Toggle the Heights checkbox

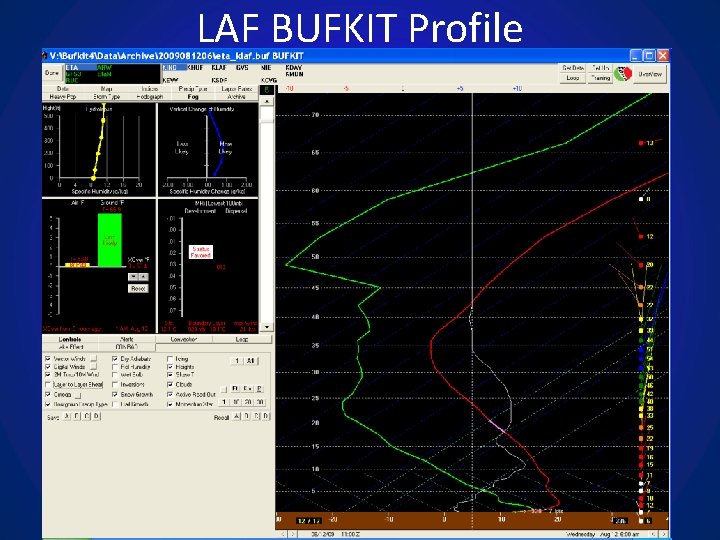click(x=170, y=367)
